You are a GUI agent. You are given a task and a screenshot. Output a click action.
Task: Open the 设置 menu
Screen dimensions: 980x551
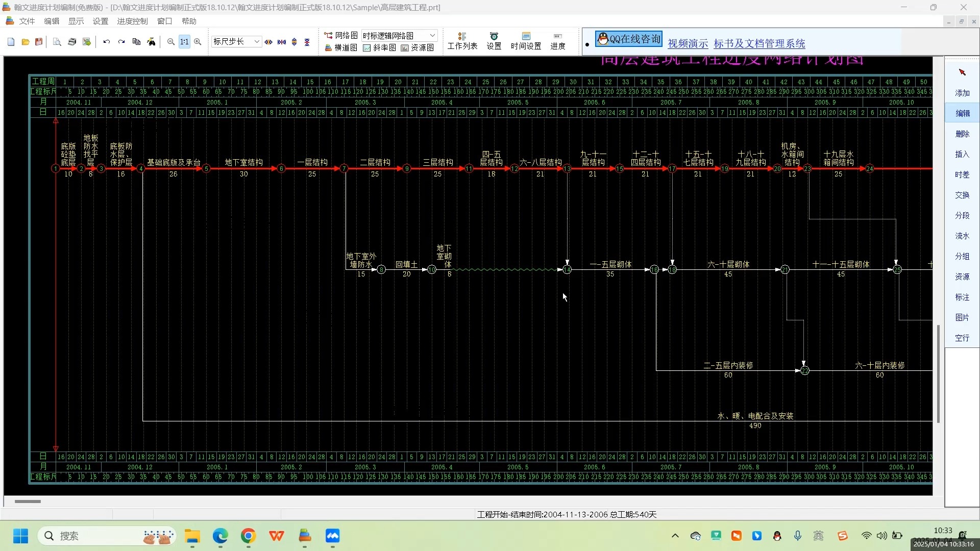[101, 21]
